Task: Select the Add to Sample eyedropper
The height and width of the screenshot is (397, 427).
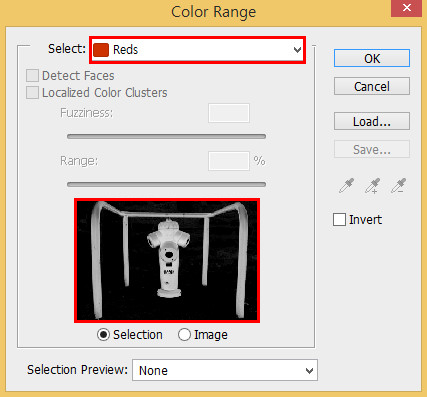Action: pyautogui.click(x=372, y=186)
